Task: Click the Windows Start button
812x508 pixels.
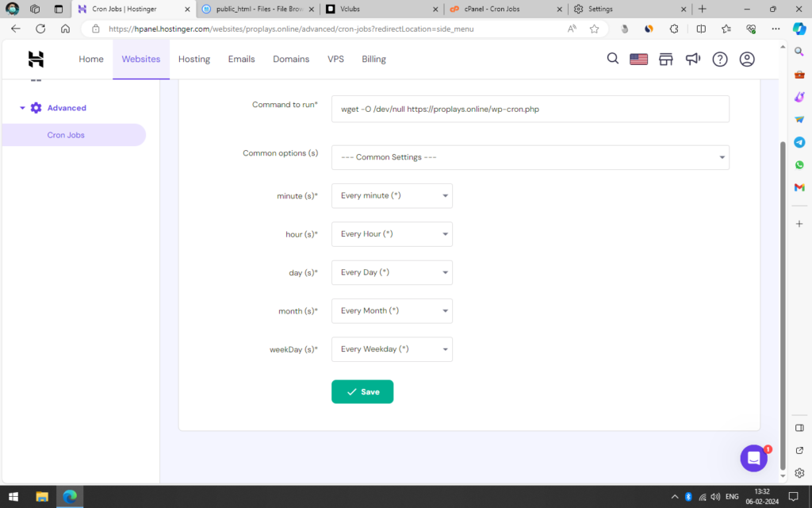Action: tap(14, 497)
